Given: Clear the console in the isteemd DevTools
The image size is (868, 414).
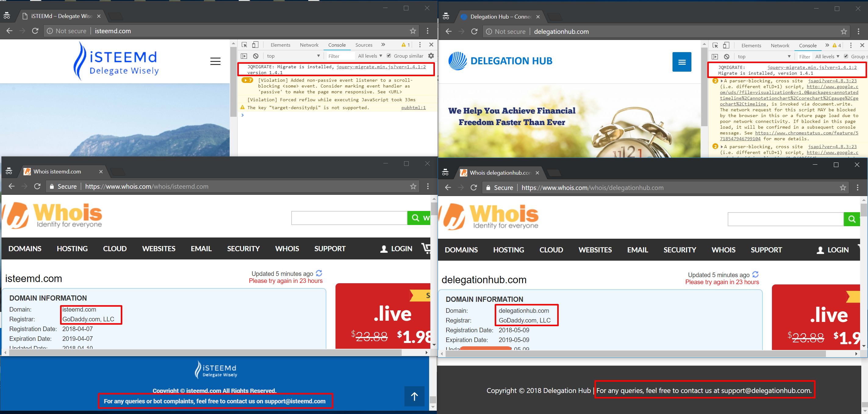Looking at the screenshot, I should pos(256,56).
